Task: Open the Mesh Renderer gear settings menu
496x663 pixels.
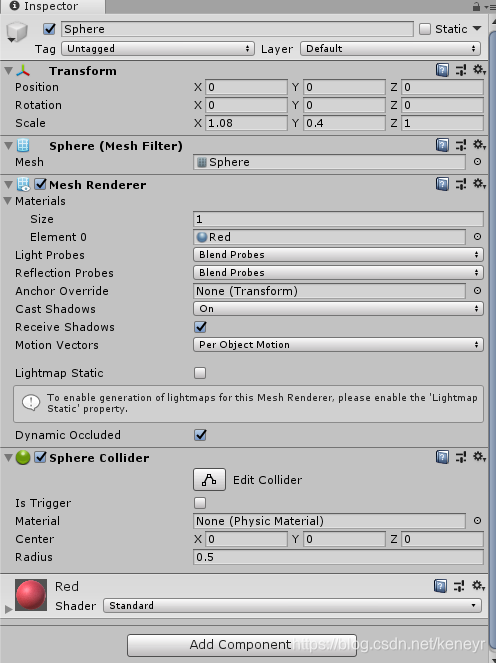Action: (479, 184)
